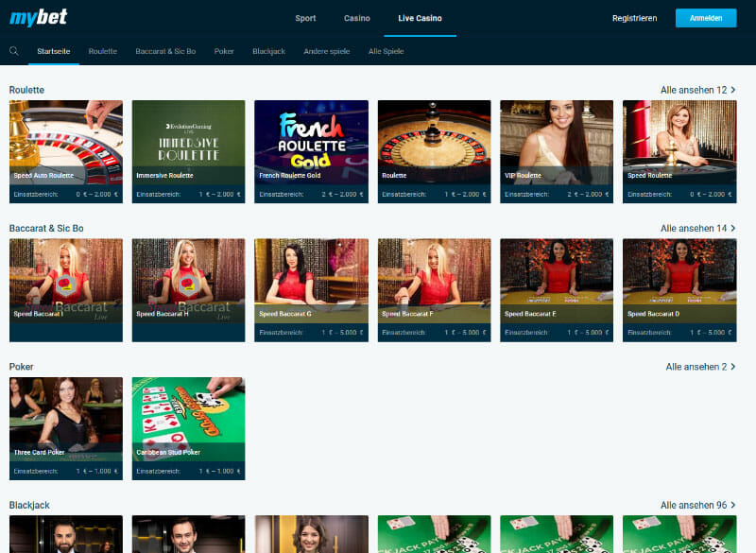756x553 pixels.
Task: Open the Startseite menu item
Action: coord(53,52)
